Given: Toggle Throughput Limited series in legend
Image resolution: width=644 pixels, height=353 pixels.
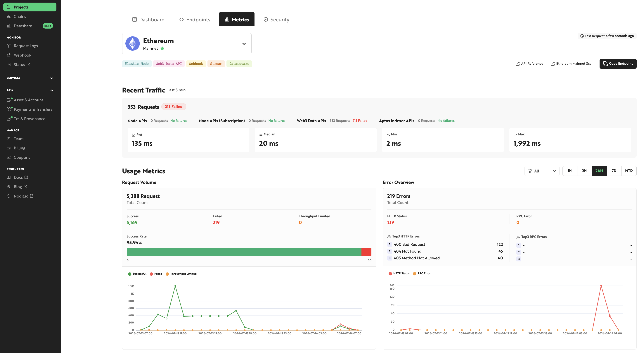Looking at the screenshot, I should pos(181,274).
